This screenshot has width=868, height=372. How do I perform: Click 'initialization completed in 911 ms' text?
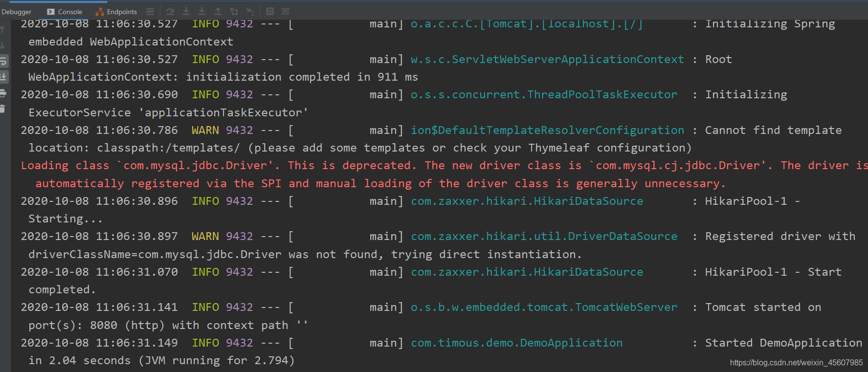point(302,77)
